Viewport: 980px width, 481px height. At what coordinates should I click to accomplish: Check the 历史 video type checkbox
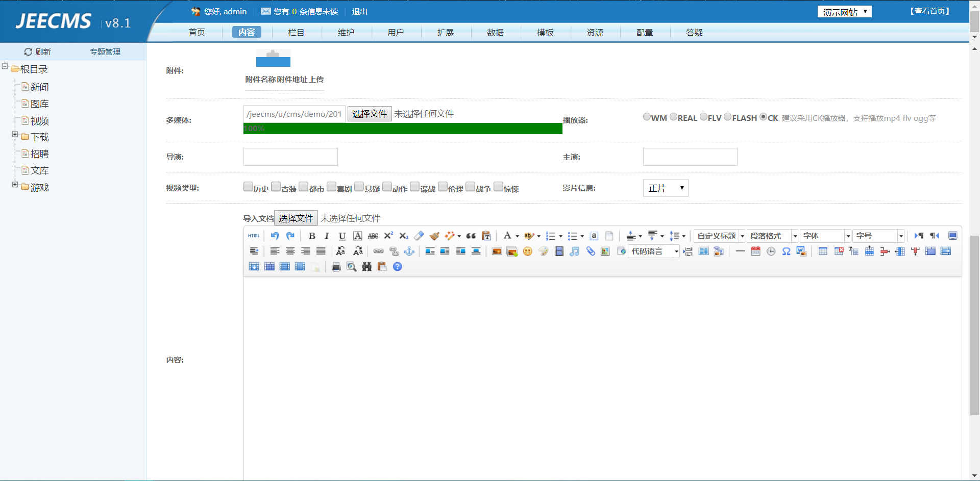(248, 187)
